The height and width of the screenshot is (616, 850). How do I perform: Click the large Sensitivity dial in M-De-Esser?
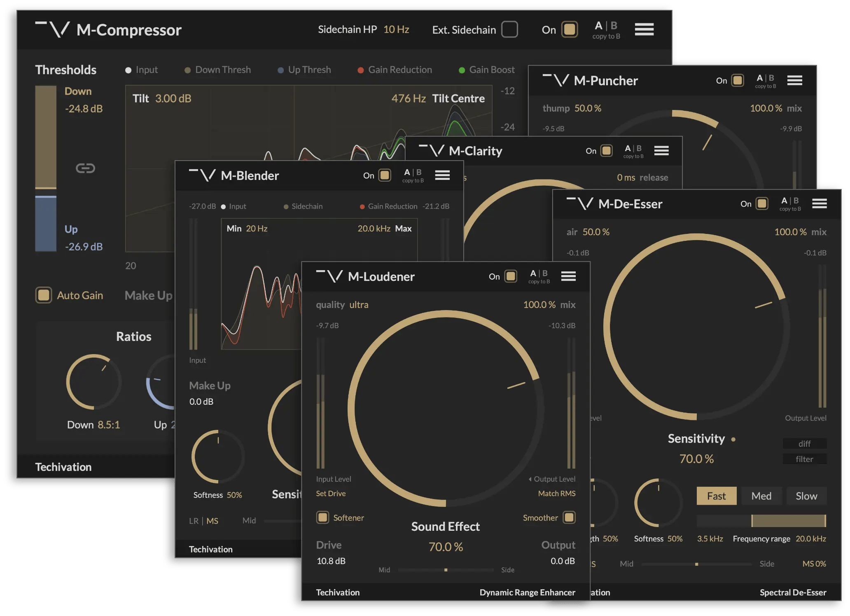coord(696,327)
